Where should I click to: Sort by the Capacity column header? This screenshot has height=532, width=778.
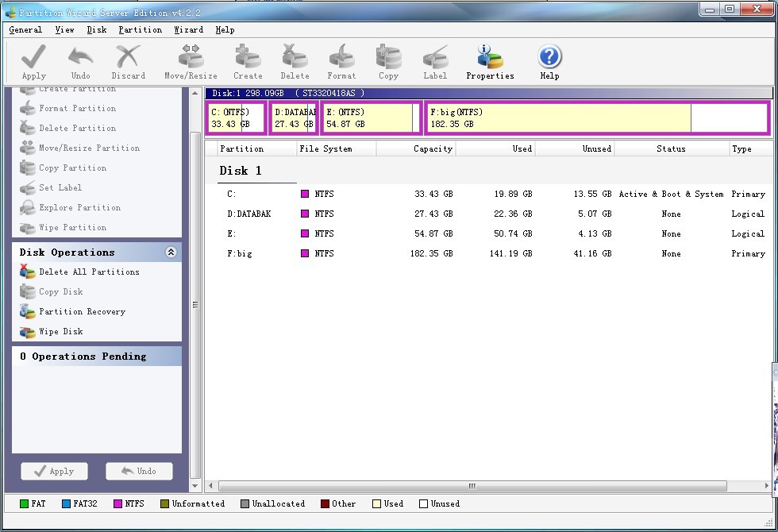click(416, 149)
